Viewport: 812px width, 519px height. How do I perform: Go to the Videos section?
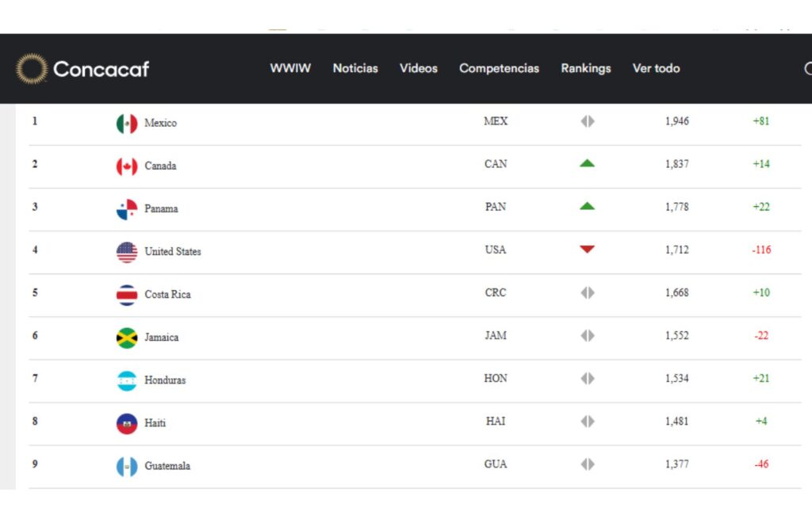click(x=419, y=68)
